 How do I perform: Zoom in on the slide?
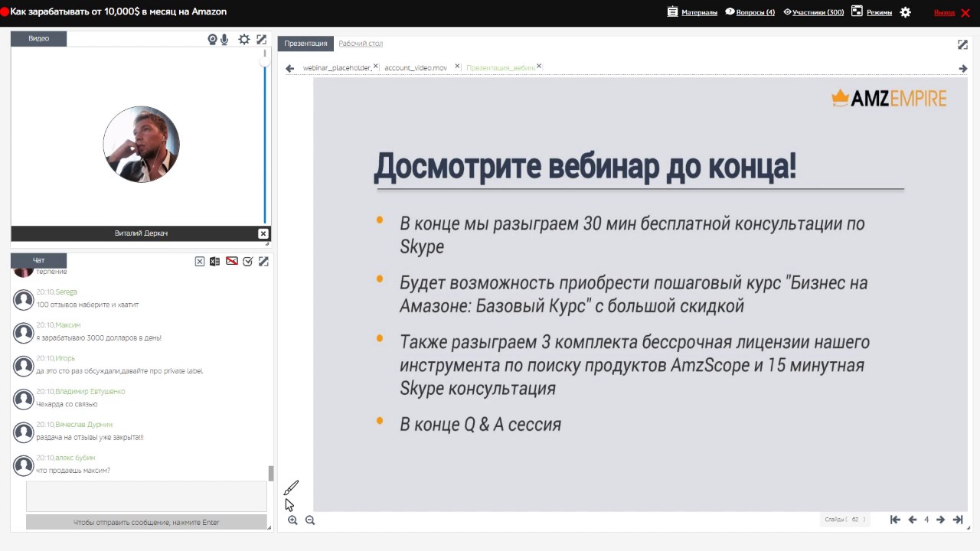[292, 520]
